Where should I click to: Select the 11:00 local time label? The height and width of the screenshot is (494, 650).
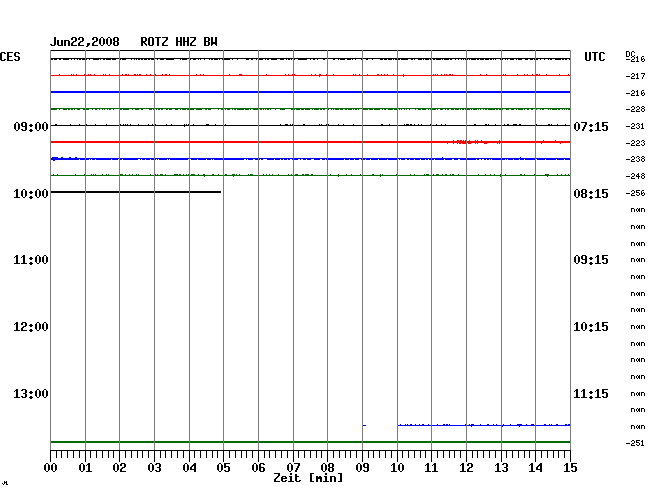(31, 260)
